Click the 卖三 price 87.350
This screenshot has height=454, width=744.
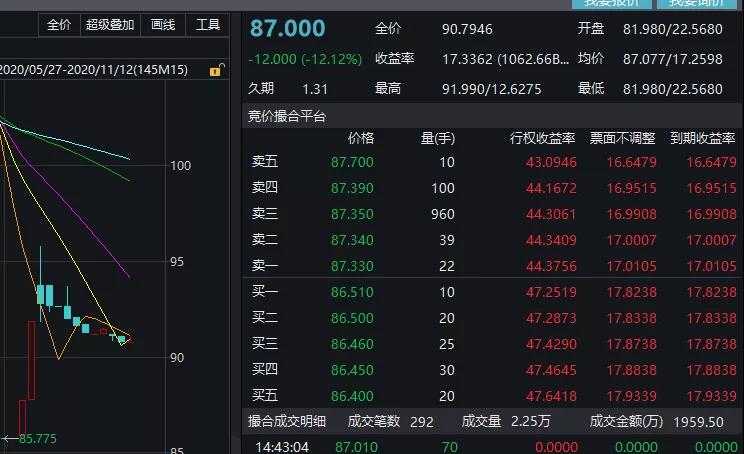point(352,214)
